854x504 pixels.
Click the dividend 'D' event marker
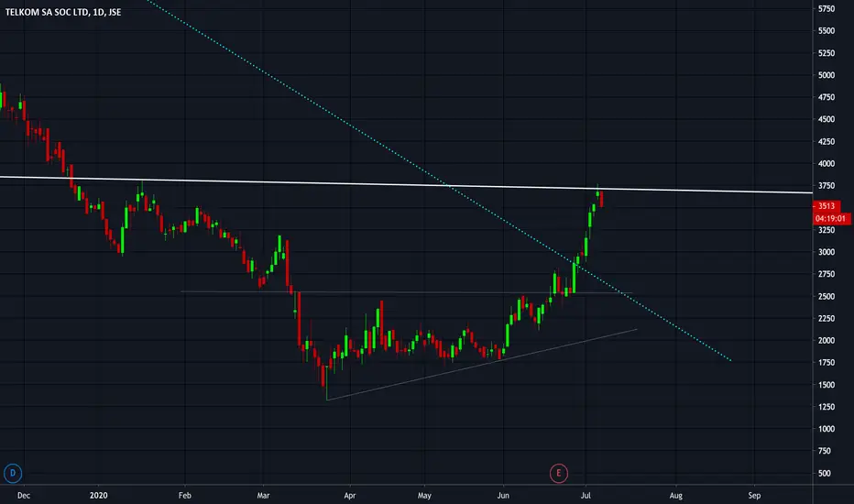pos(13,473)
